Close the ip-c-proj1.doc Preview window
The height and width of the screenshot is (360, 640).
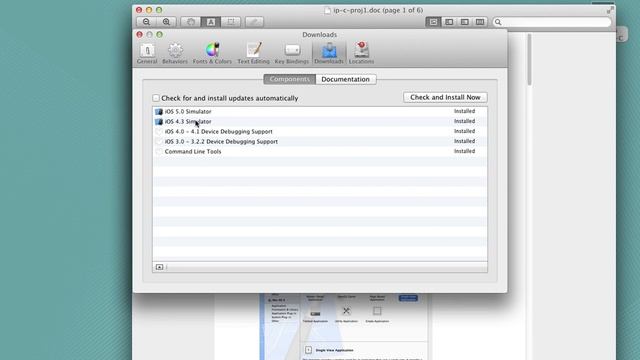pos(139,10)
